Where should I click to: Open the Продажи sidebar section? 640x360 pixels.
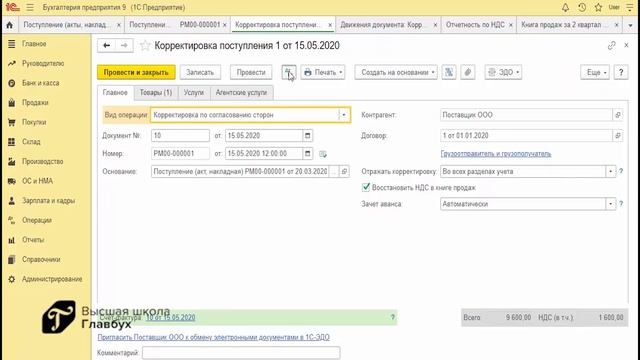(35, 102)
